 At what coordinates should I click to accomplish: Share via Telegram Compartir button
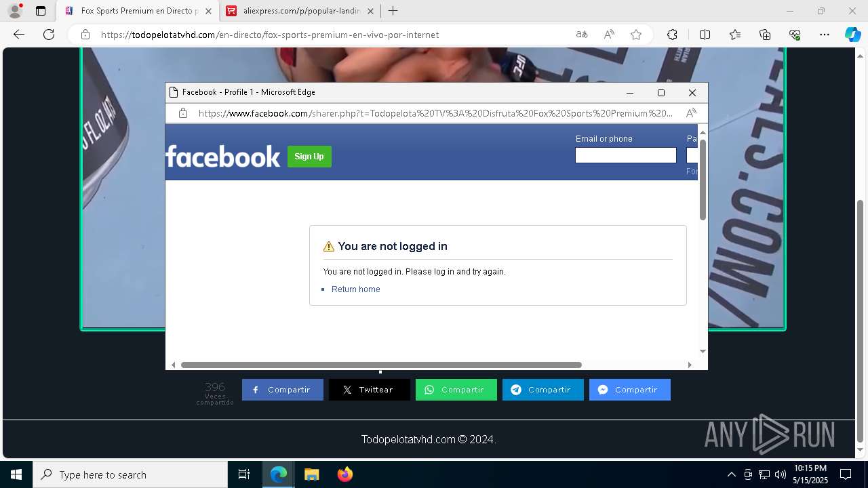[x=543, y=390]
